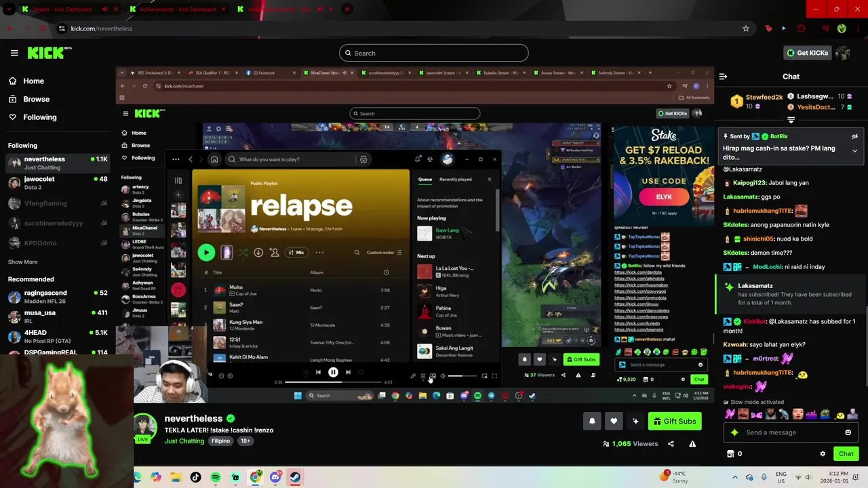This screenshot has height=488, width=868.
Task: Click the Filipino language tag
Action: (x=220, y=441)
